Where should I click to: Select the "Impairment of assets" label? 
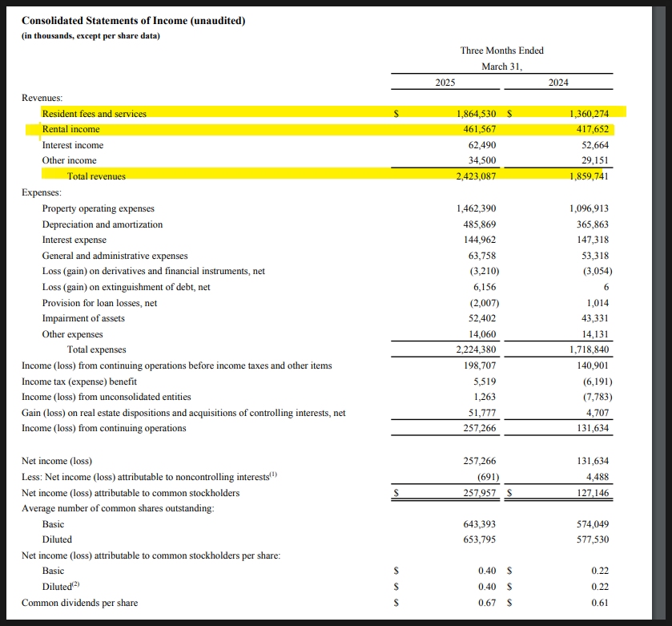coord(83,318)
